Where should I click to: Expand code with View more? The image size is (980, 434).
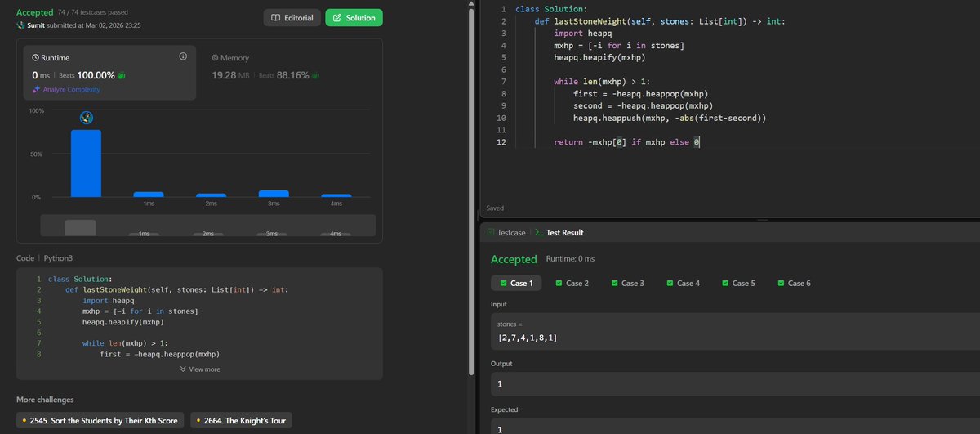[200, 369]
